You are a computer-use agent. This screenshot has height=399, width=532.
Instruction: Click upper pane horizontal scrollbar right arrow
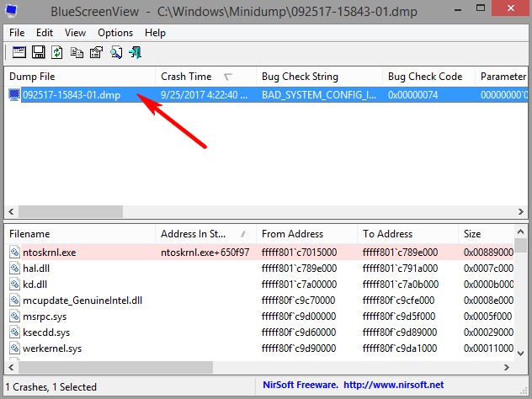click(x=521, y=212)
